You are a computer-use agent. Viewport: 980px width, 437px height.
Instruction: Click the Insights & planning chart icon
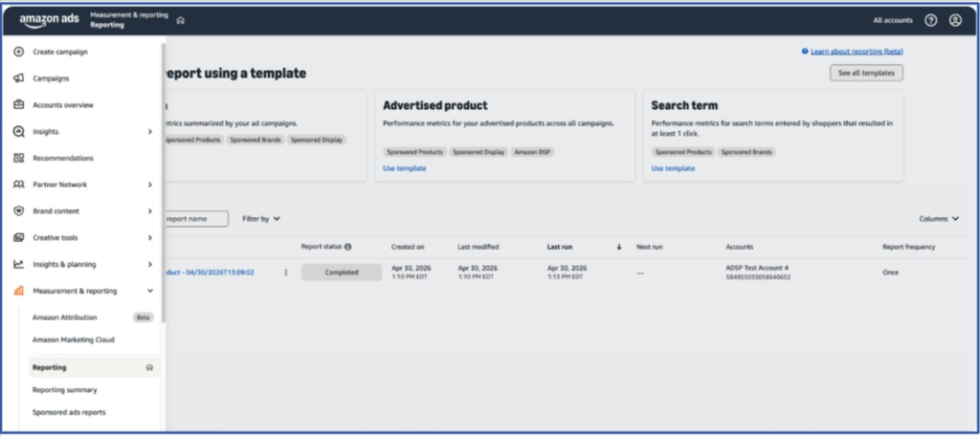click(19, 264)
